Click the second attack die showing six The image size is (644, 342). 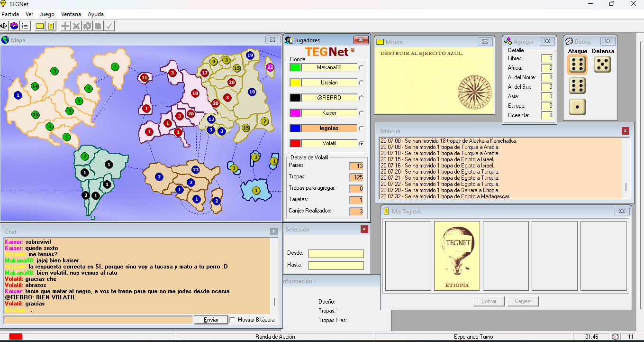[x=577, y=86]
